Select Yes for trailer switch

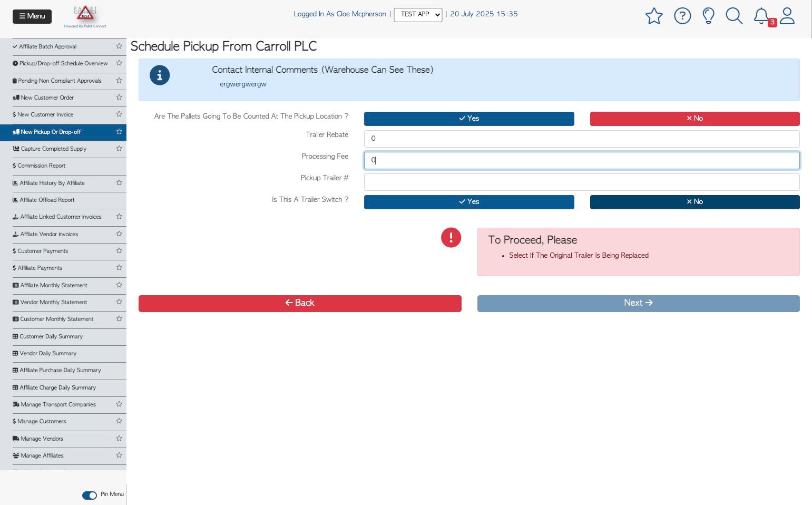[x=469, y=202]
